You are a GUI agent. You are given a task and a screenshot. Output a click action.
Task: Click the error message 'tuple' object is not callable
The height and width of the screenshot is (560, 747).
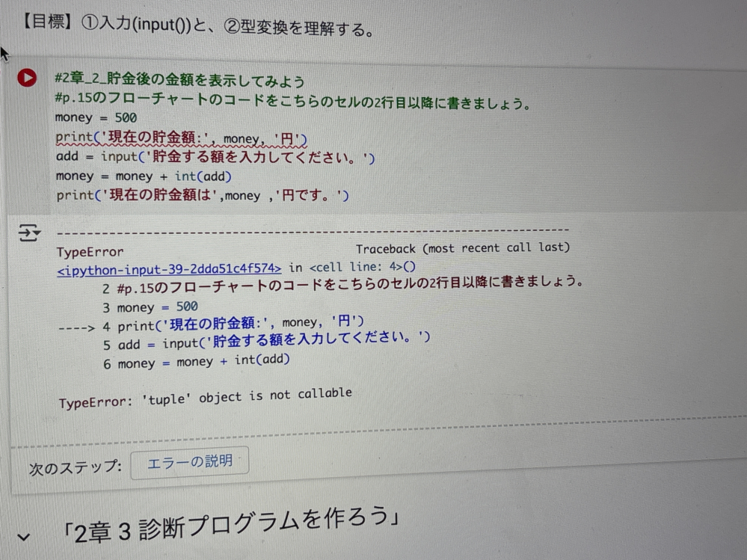coord(206,398)
